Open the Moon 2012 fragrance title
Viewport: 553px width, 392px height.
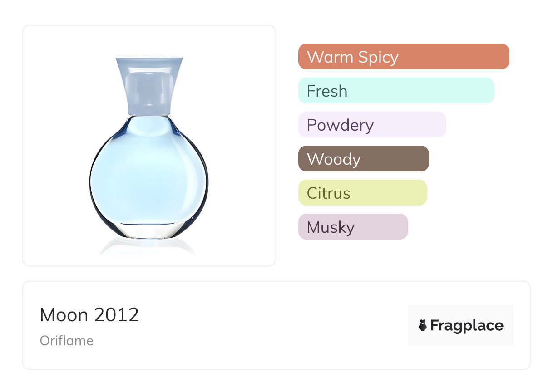[x=89, y=315]
